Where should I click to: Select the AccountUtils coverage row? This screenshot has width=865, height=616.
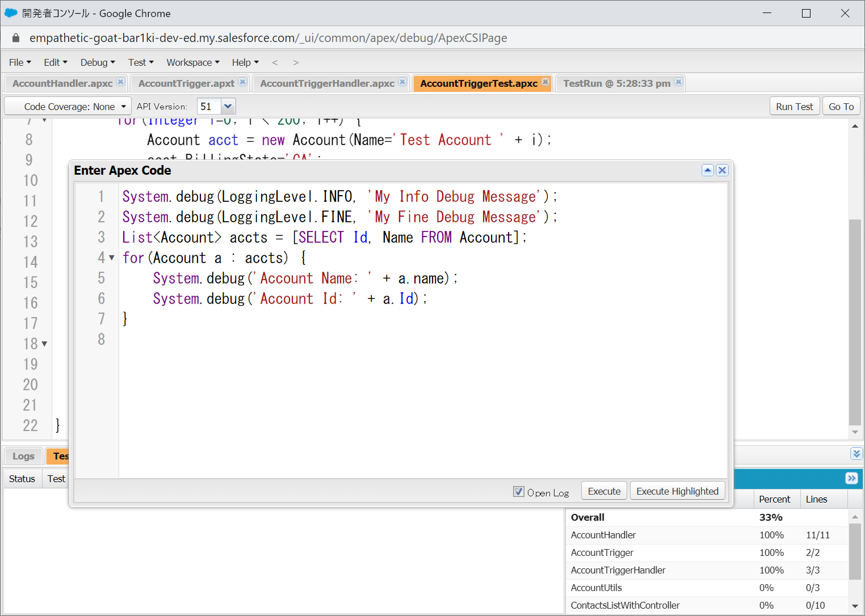706,588
